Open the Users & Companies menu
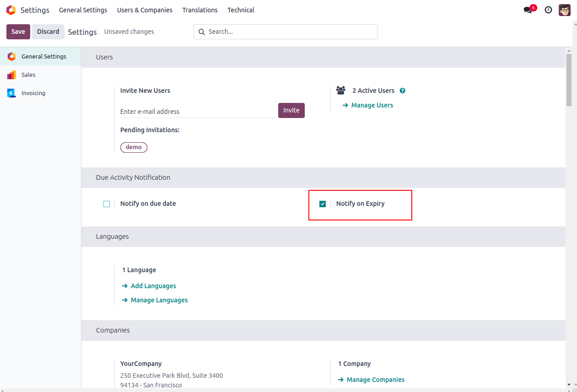 coord(145,10)
